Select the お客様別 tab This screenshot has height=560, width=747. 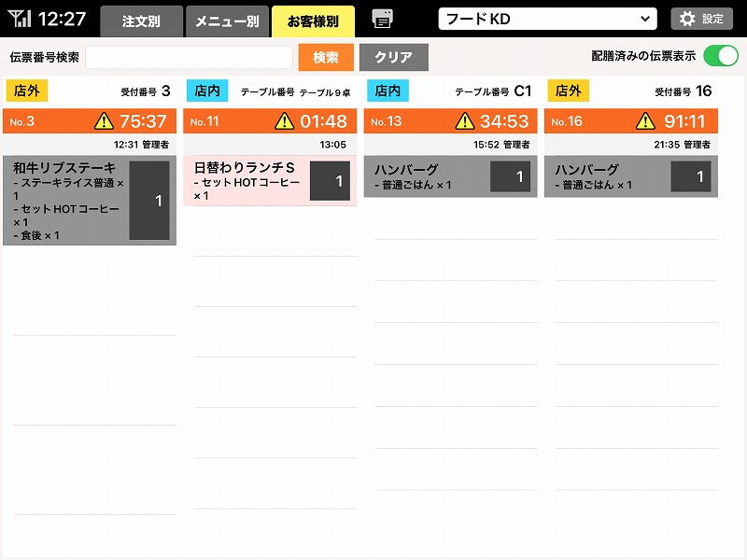click(313, 21)
